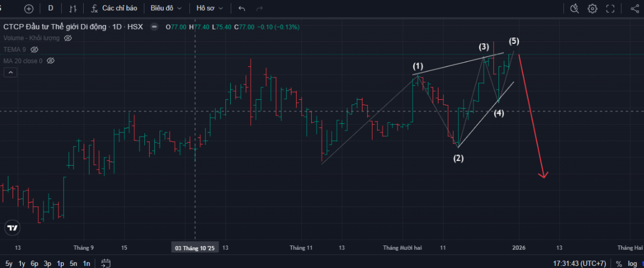Click the add symbol plus icon
This screenshot has height=268, width=644.
(29, 9)
